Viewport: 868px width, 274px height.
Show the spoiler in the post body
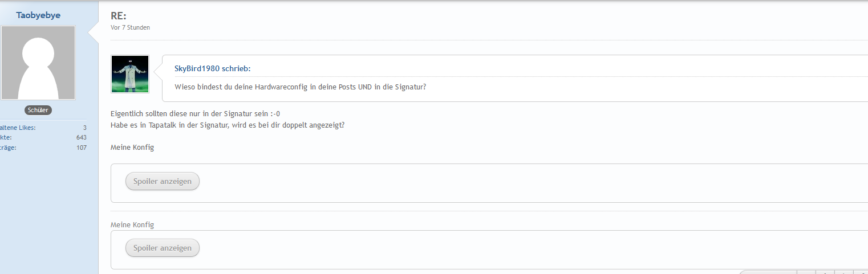click(x=163, y=181)
